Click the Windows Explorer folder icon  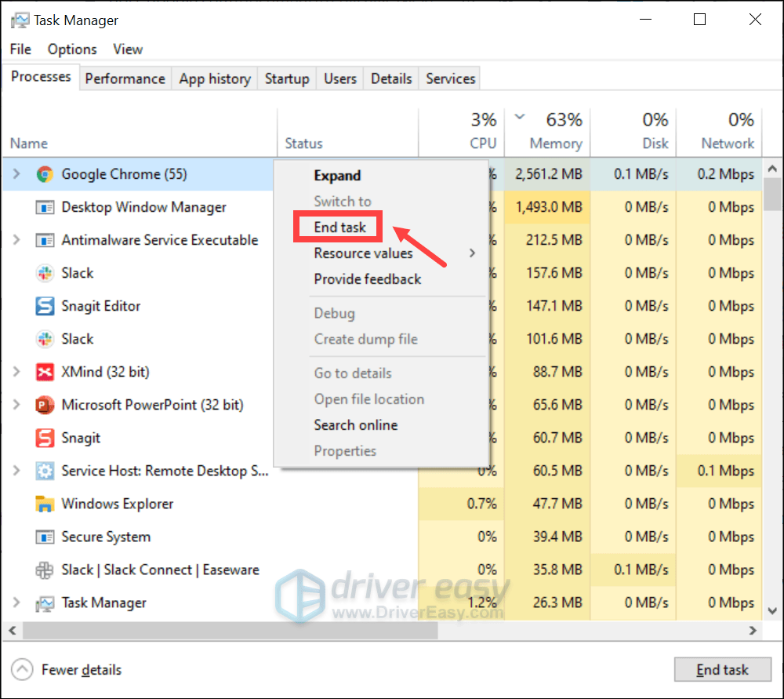point(45,504)
